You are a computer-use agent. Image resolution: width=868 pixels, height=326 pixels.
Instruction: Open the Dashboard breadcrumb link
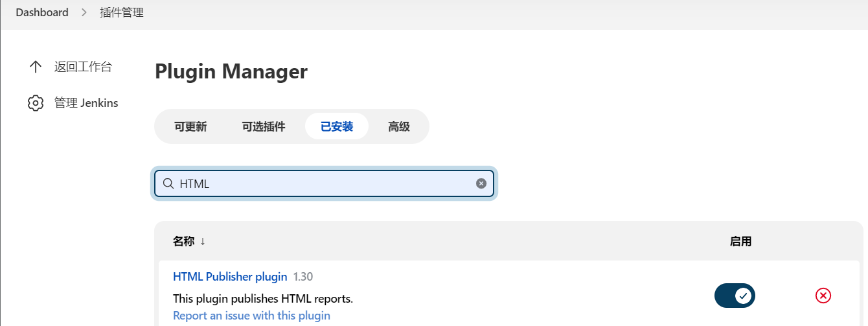pos(42,13)
